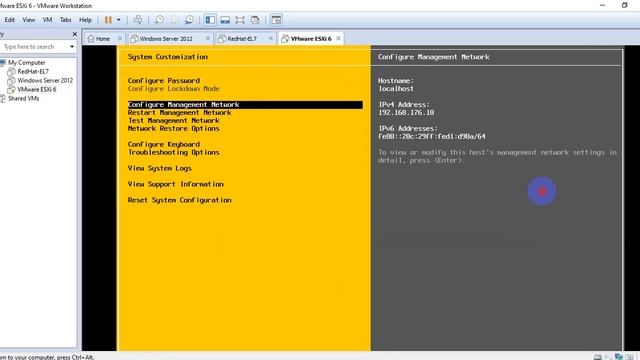Open the VM menu
This screenshot has height=360, width=640.
coord(47,20)
